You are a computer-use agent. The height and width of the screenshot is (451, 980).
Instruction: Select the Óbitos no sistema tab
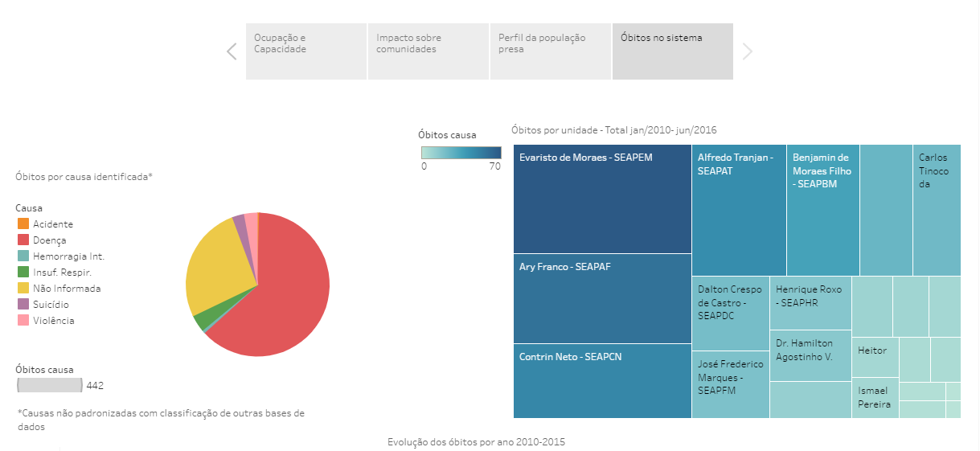(x=672, y=51)
